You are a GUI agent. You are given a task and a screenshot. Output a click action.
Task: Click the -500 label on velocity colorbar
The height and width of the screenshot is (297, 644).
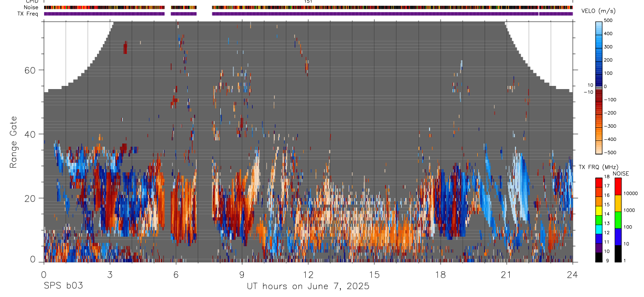click(x=609, y=152)
